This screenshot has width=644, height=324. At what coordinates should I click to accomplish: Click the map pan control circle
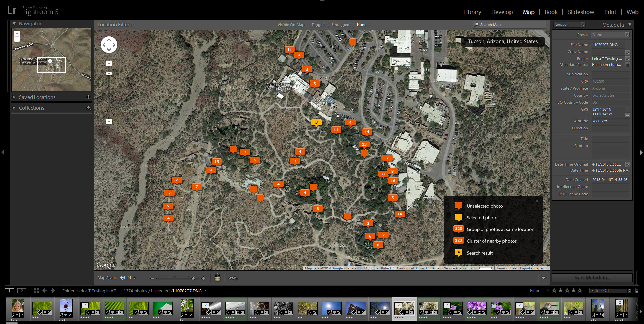[x=109, y=45]
